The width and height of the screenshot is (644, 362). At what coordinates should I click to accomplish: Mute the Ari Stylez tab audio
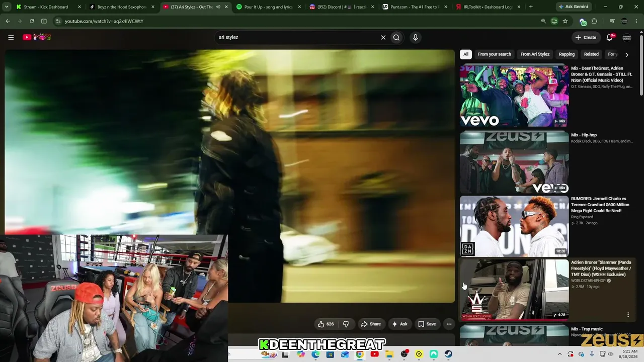[218, 7]
